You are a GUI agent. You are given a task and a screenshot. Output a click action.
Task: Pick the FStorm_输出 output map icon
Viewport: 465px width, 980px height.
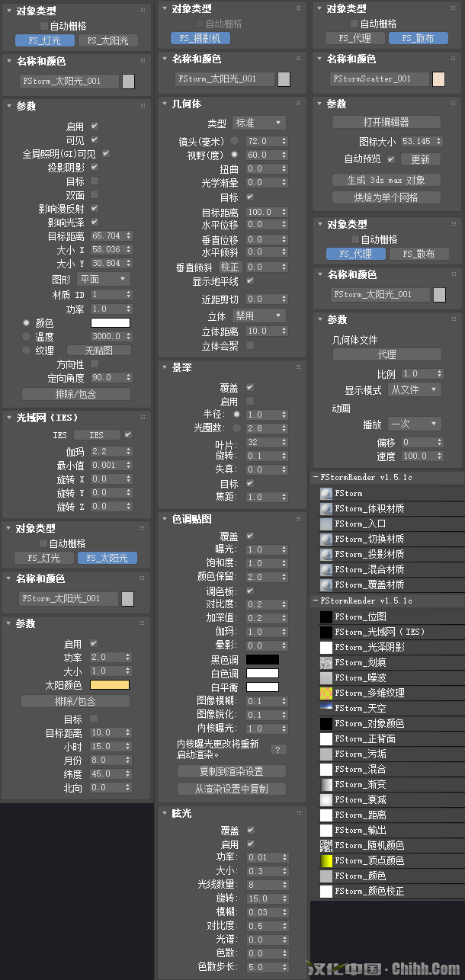coord(325,831)
